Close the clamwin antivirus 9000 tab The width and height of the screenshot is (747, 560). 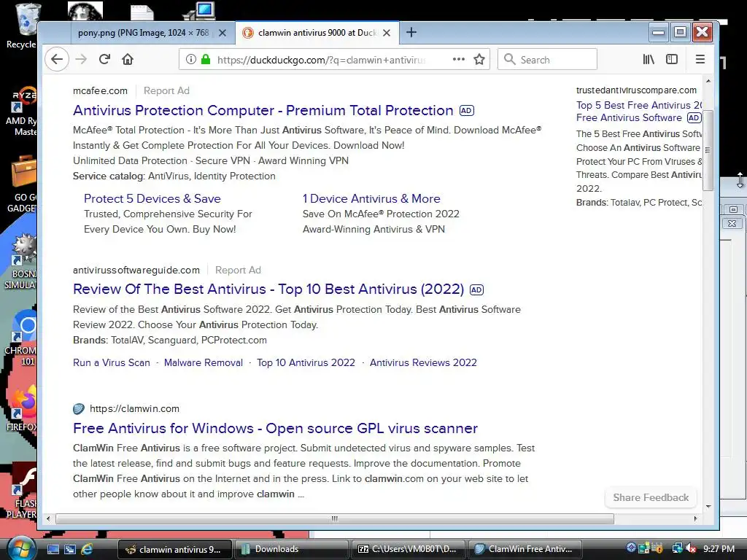click(387, 33)
